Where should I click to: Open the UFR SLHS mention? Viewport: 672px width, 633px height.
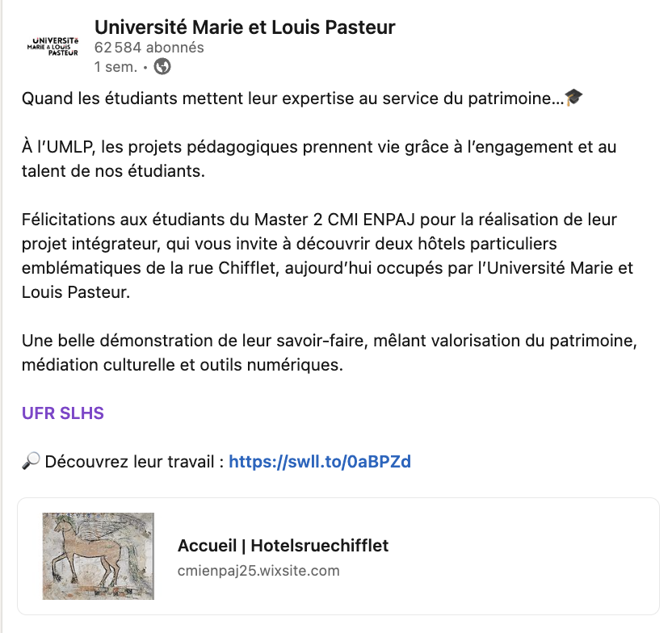click(x=63, y=413)
